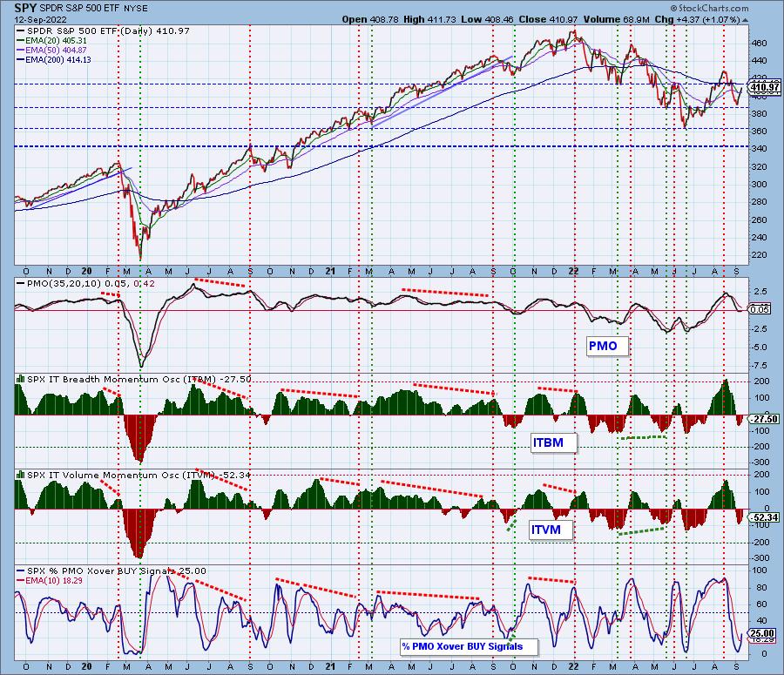Image resolution: width=784 pixels, height=675 pixels.
Task: Click the 0.05 value tag on the PMO axis
Action: (x=760, y=309)
